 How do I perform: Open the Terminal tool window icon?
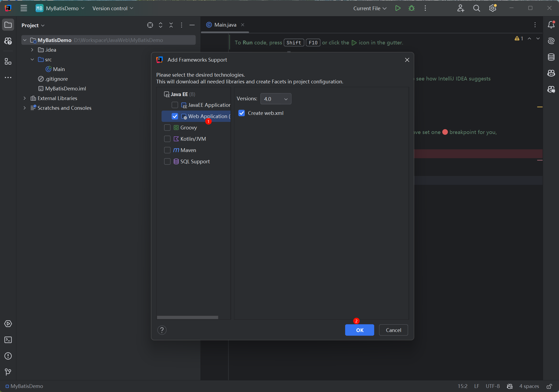point(8,340)
